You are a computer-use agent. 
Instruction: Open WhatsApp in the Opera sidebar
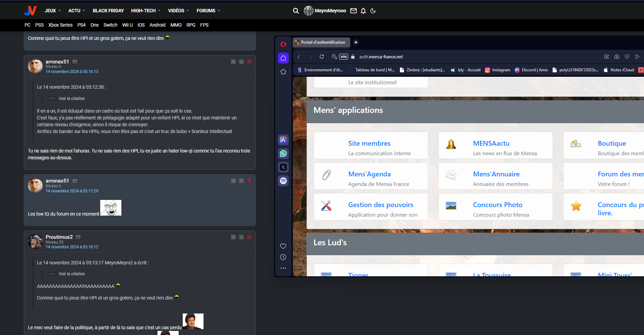(283, 154)
